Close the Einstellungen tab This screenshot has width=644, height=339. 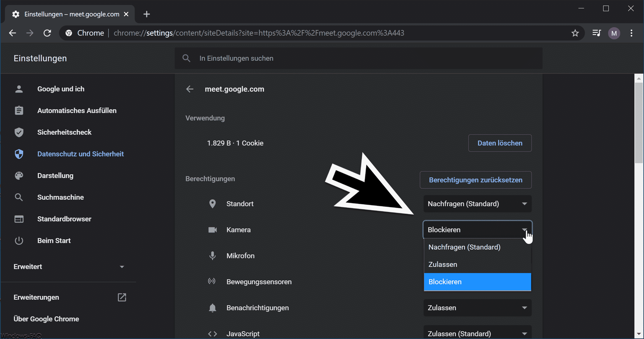(126, 14)
